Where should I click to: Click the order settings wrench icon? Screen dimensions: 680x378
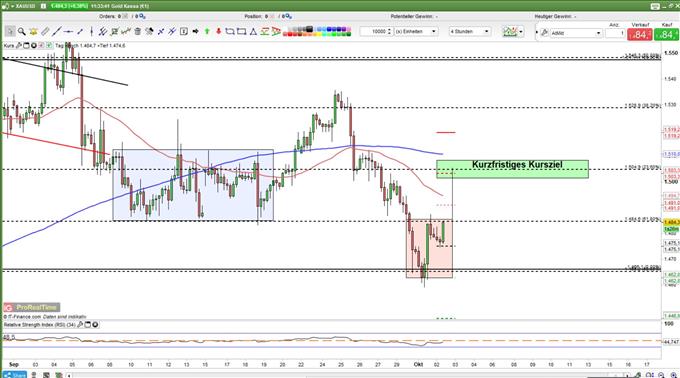click(545, 33)
